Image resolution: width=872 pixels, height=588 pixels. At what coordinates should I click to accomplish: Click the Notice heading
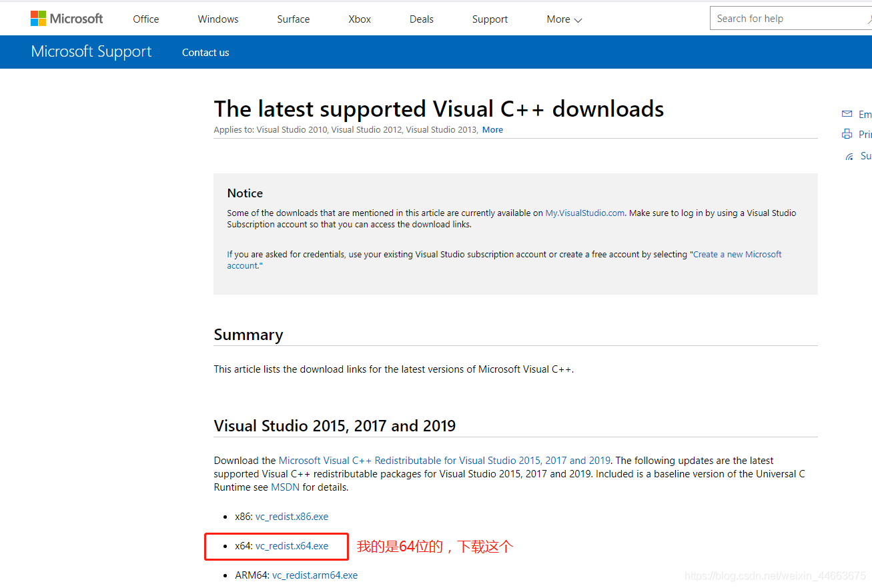[245, 193]
